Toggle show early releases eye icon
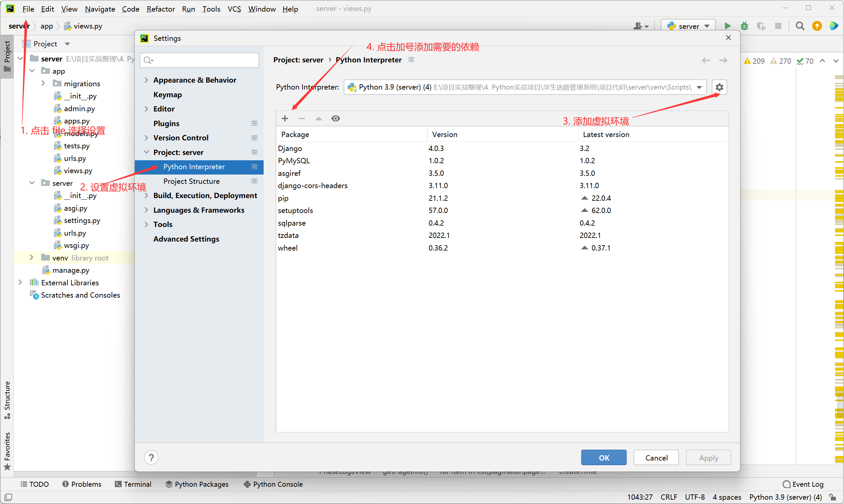The width and height of the screenshot is (844, 504). (x=335, y=118)
